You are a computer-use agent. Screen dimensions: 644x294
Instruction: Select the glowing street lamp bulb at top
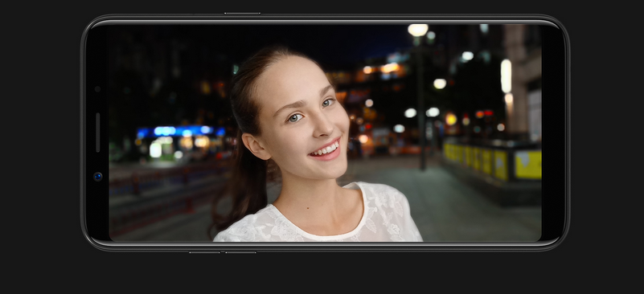point(418,30)
